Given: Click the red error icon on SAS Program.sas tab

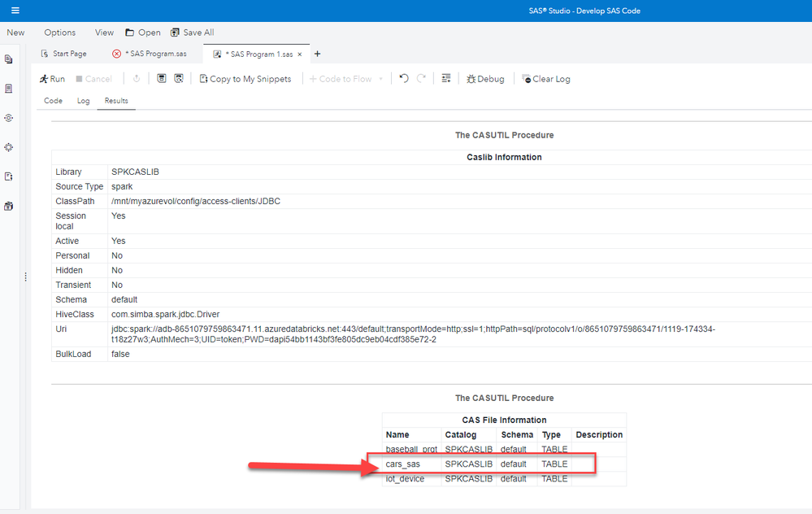Looking at the screenshot, I should click(116, 54).
